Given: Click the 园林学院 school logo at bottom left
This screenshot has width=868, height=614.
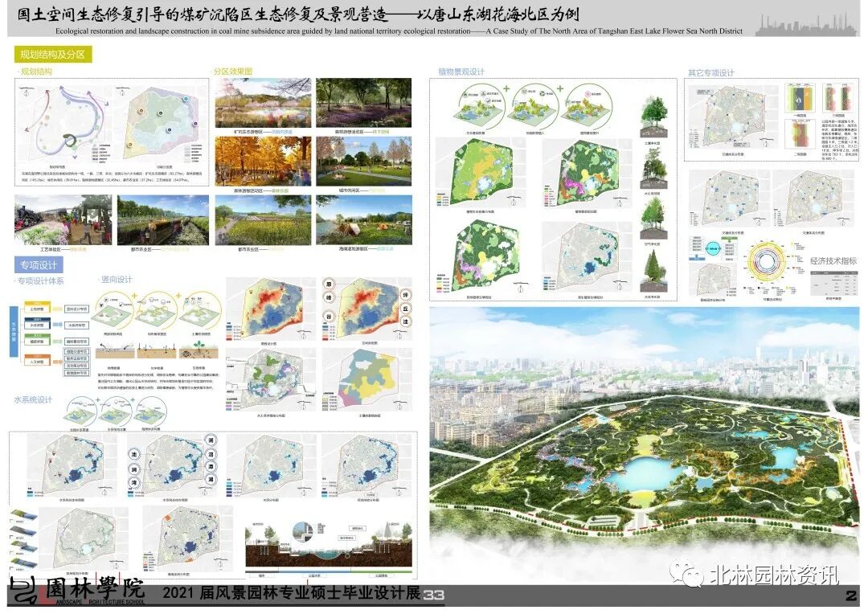Looking at the screenshot, I should [x=77, y=591].
